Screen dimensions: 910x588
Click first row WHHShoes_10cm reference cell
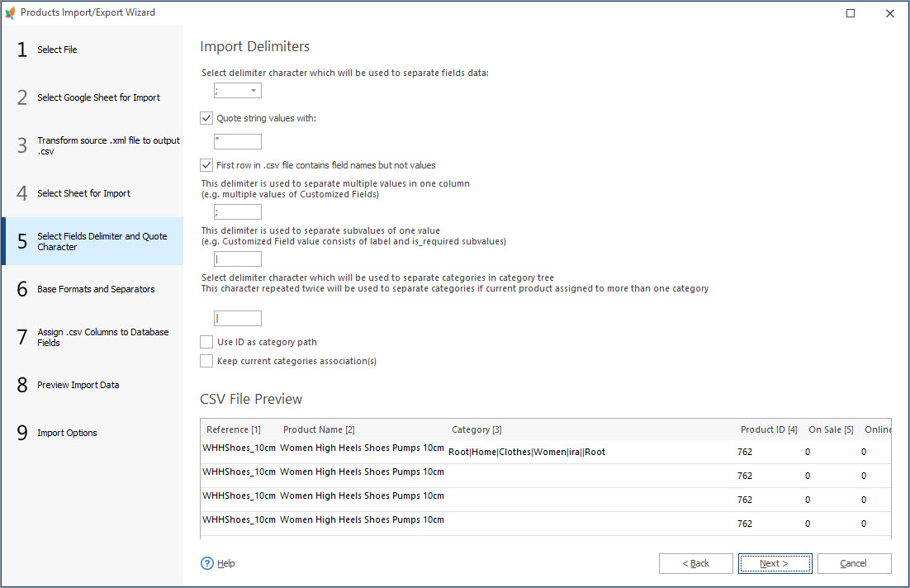(239, 448)
